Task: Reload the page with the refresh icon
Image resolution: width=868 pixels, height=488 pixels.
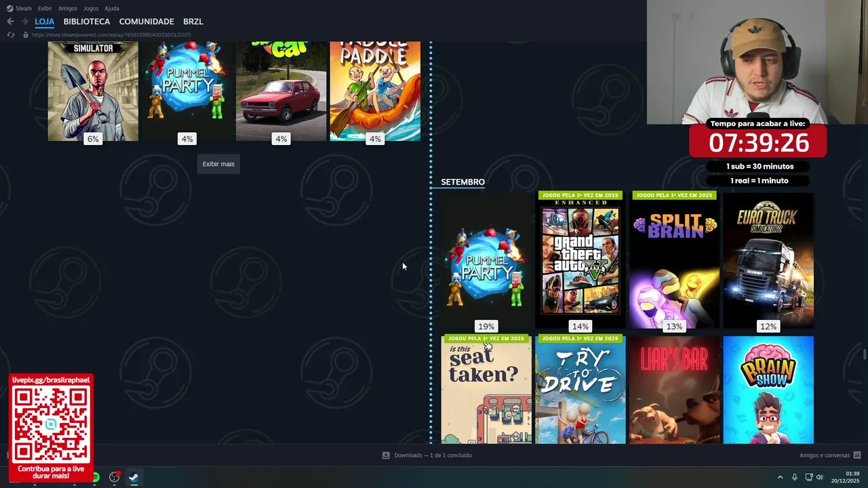Action: (x=10, y=35)
